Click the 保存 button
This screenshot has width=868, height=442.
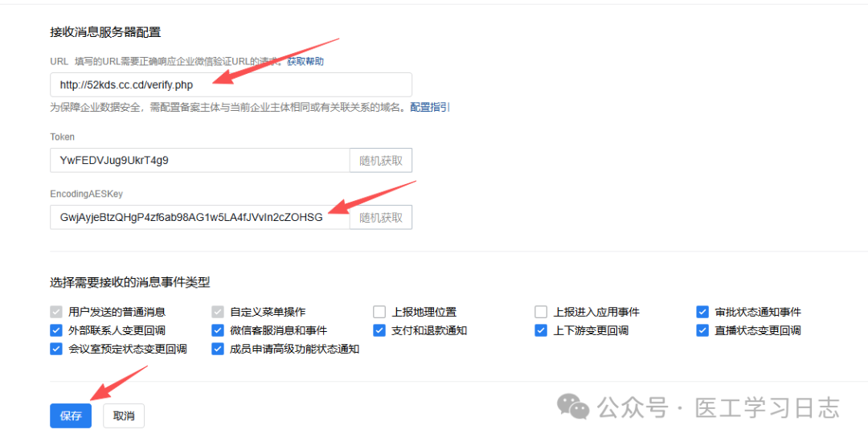[71, 416]
